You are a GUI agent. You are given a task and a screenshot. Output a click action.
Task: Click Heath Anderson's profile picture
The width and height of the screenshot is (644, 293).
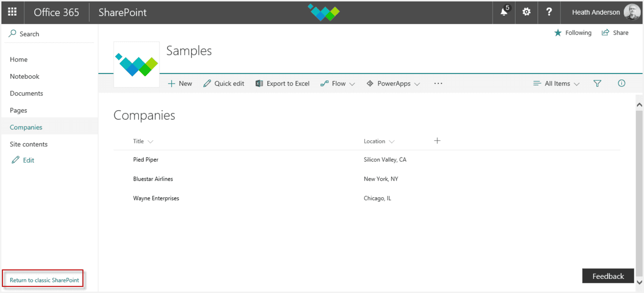[632, 12]
